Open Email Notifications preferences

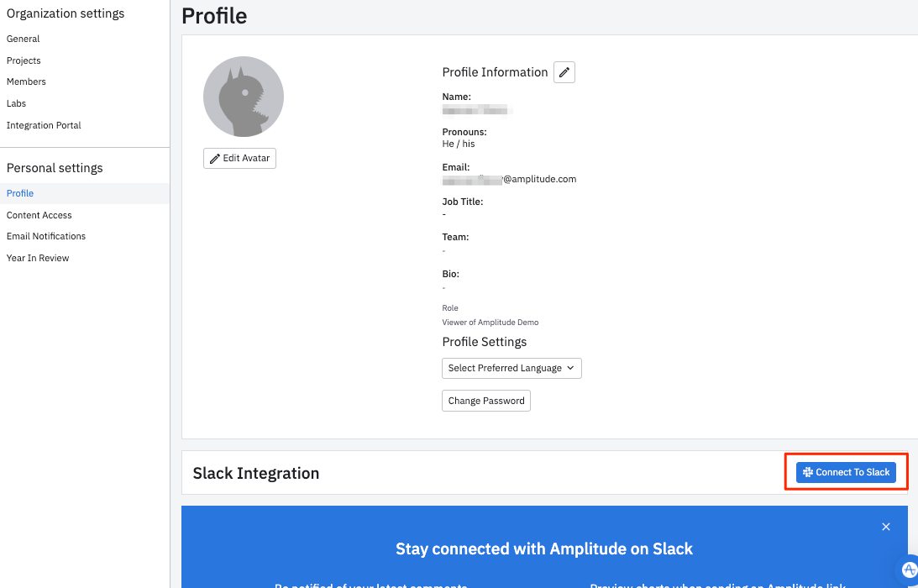(x=46, y=236)
